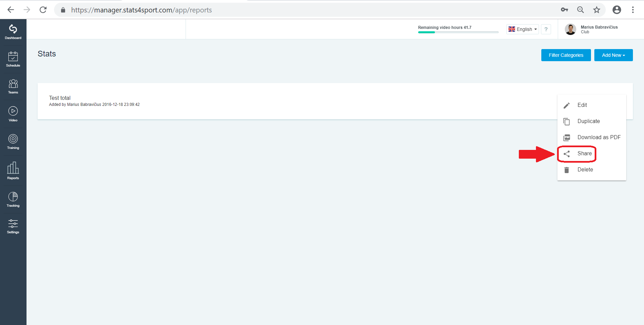Choose Edit from the context menu
The width and height of the screenshot is (644, 325).
tap(592, 105)
